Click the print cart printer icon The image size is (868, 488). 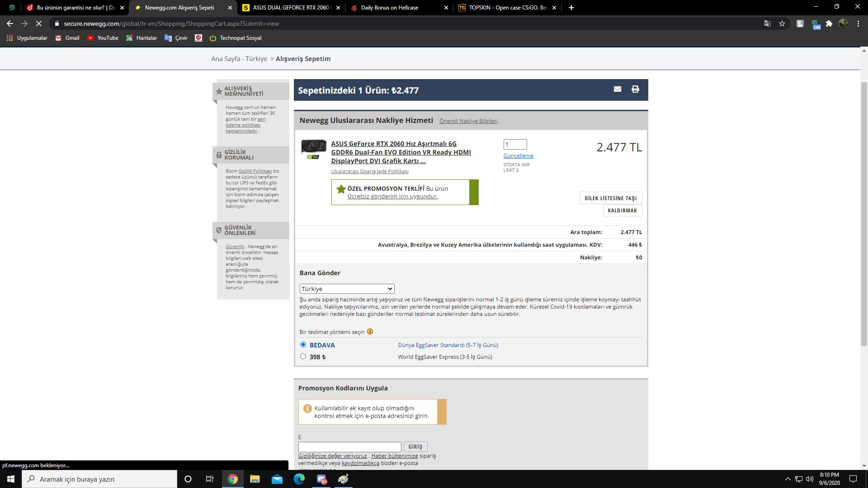pos(635,89)
